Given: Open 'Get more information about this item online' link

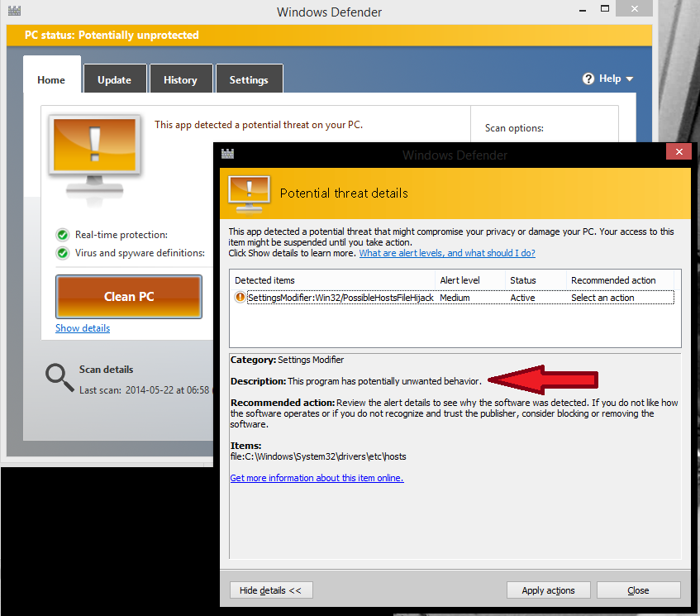Looking at the screenshot, I should coord(317,478).
